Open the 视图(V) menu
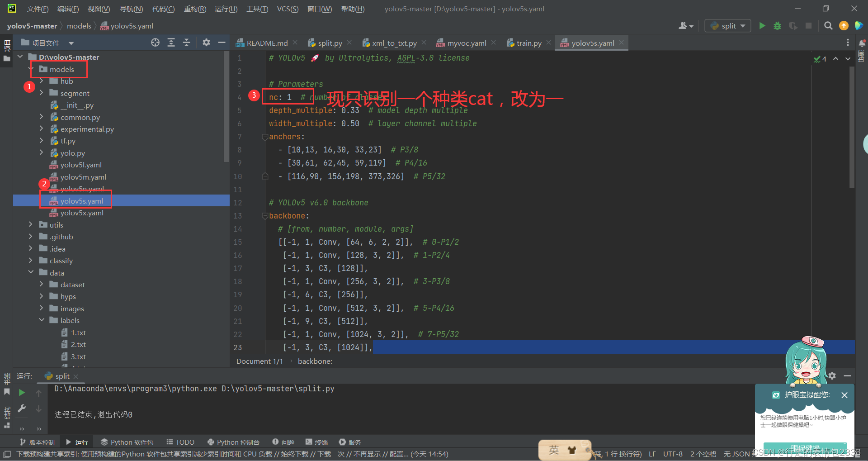 tap(99, 9)
